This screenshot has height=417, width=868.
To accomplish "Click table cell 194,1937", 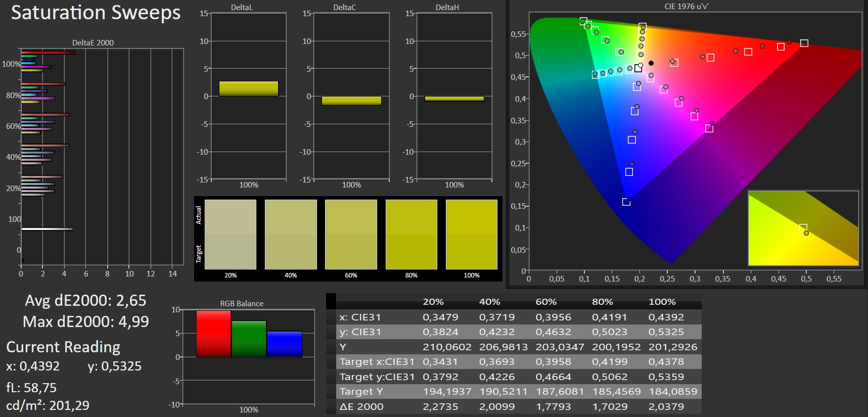I will tap(447, 392).
